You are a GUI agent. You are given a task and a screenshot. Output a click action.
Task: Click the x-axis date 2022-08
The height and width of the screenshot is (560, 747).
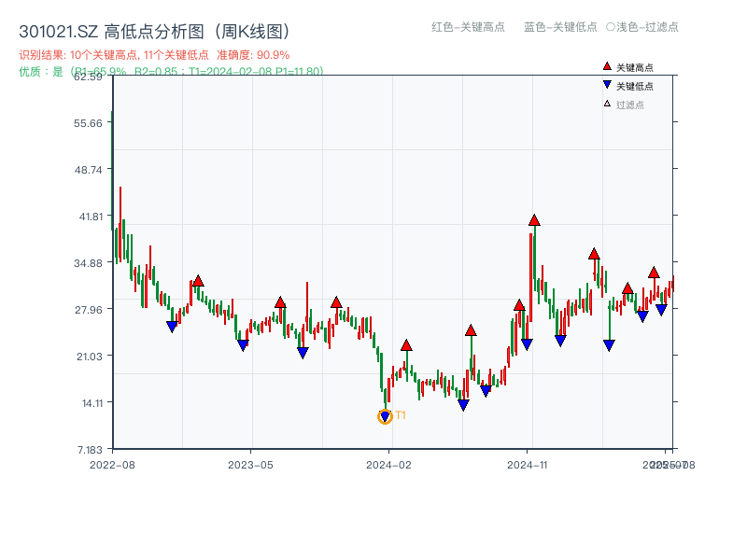[112, 465]
